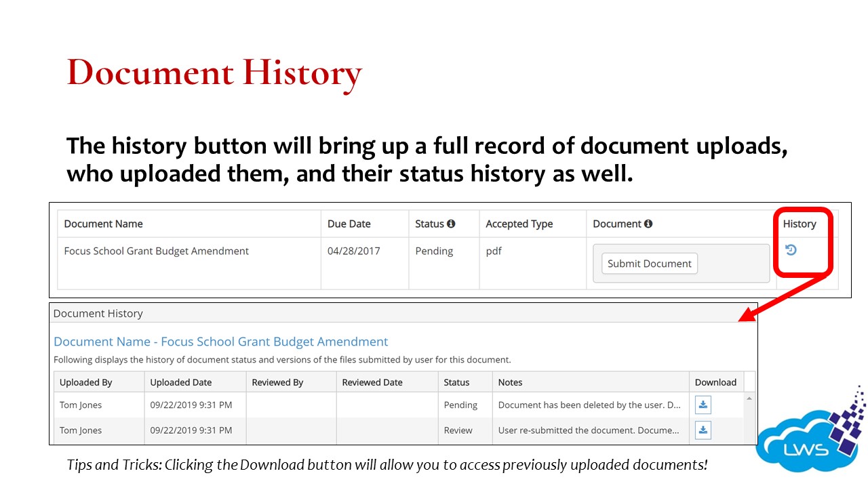Screen dimensions: 868x488
Task: Click the 04/28/2017 due date cell
Action: [353, 251]
